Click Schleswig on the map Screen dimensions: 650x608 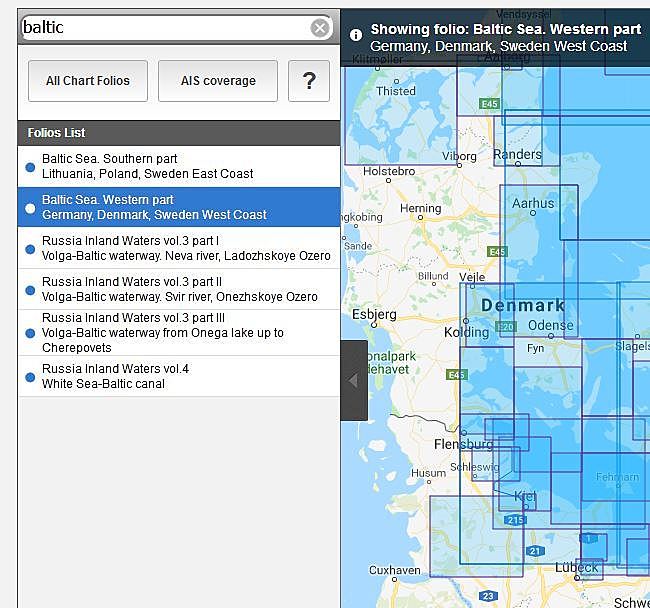[x=475, y=467]
